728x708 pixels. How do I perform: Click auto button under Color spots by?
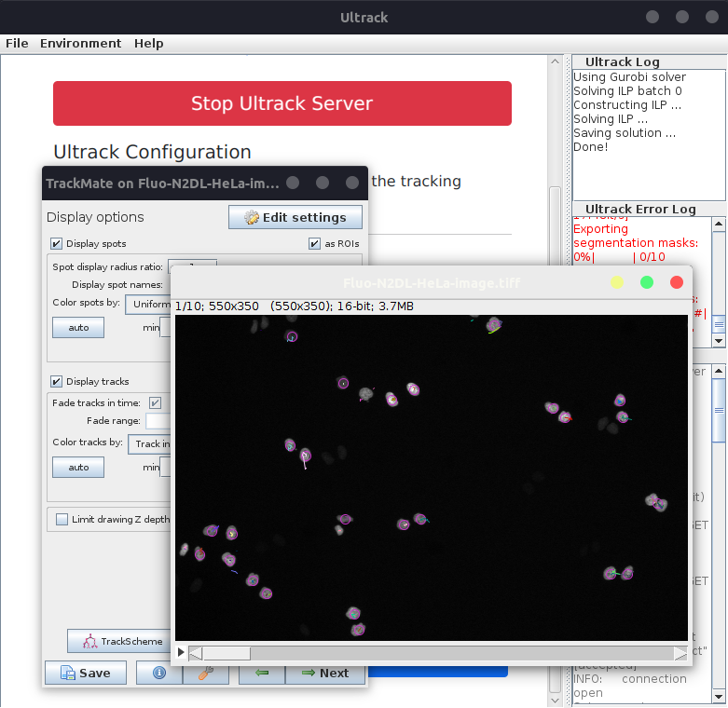(78, 328)
